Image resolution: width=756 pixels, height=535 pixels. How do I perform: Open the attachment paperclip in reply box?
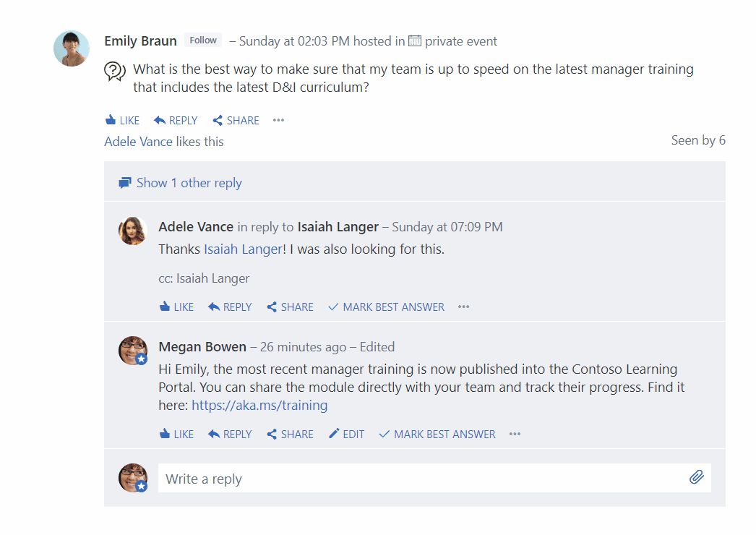696,477
